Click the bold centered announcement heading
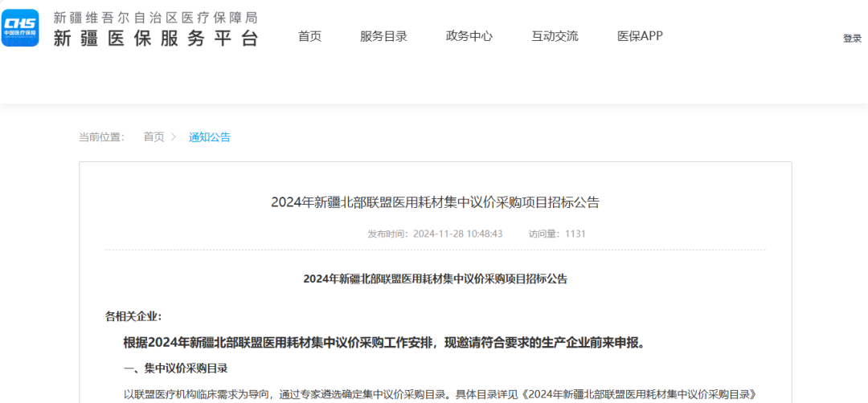868x403 pixels. (x=435, y=279)
